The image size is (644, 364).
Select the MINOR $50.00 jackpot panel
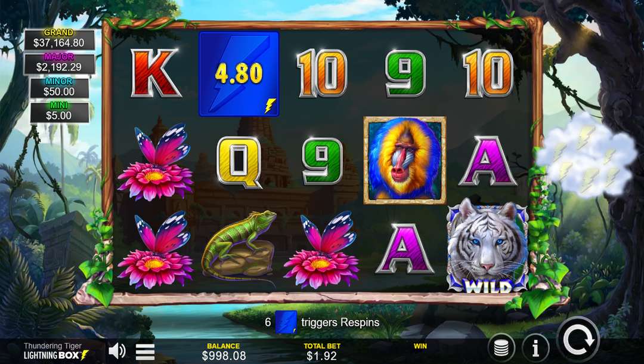(59, 88)
